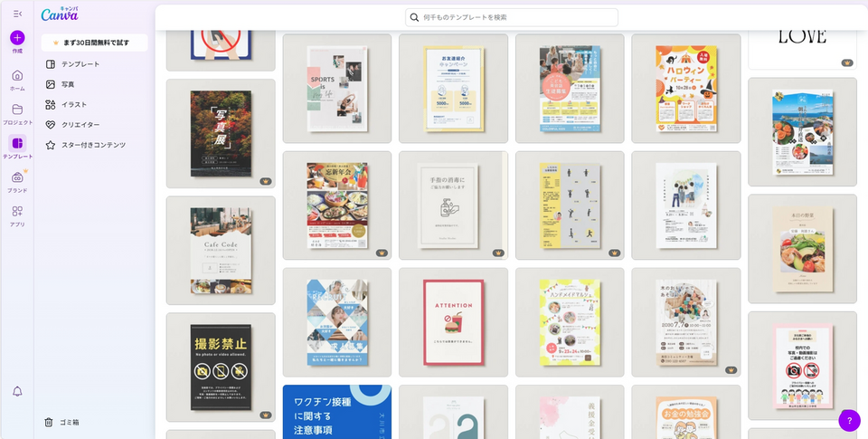The width and height of the screenshot is (868, 439).
Task: Open the teal abstract shapes template at bottom
Action: (x=453, y=412)
